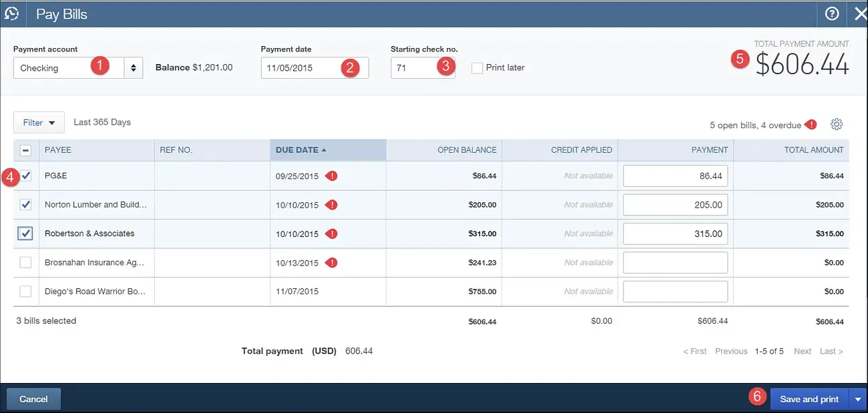This screenshot has width=868, height=413.
Task: Open Help using the question mark icon
Action: pyautogui.click(x=832, y=13)
